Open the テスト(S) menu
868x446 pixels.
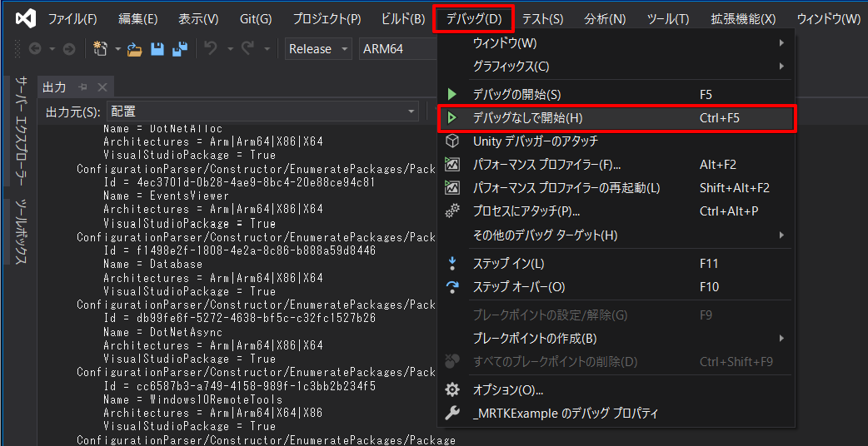coord(542,19)
